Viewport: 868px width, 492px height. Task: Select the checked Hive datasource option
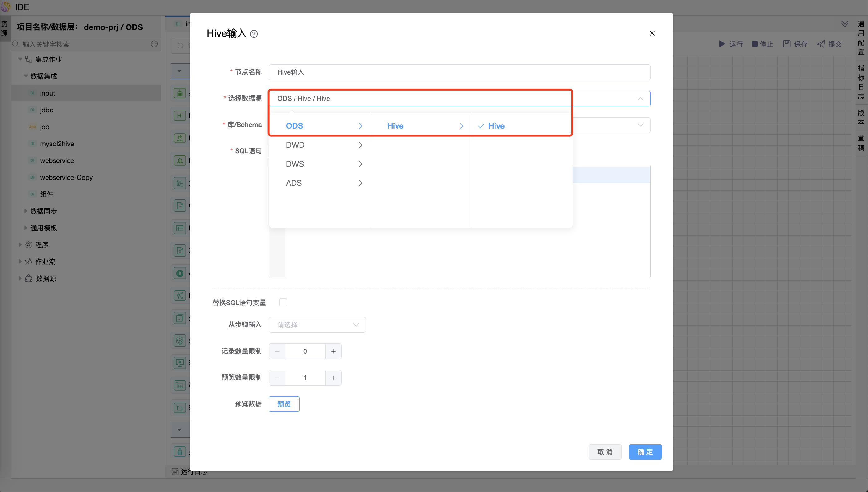496,126
